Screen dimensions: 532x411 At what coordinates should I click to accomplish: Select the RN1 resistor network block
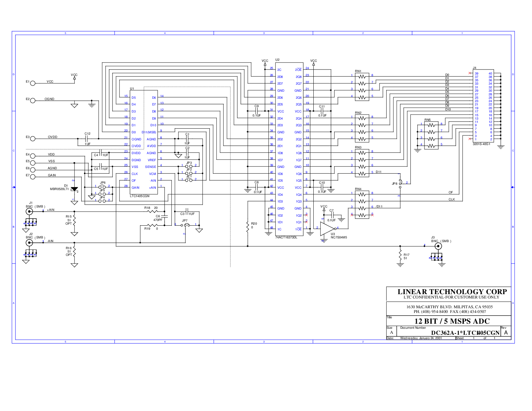point(362,87)
